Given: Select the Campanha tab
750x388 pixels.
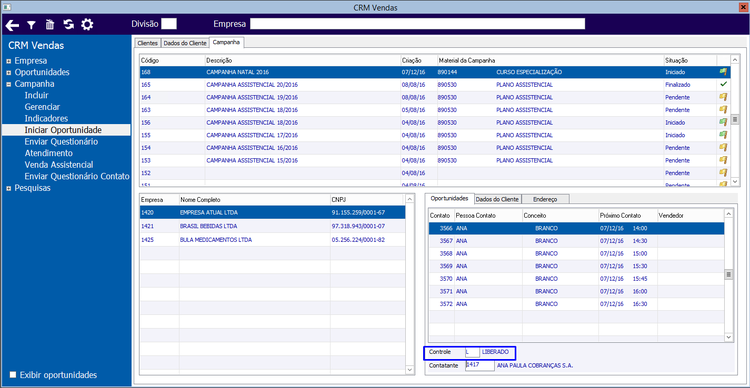Looking at the screenshot, I should click(227, 43).
